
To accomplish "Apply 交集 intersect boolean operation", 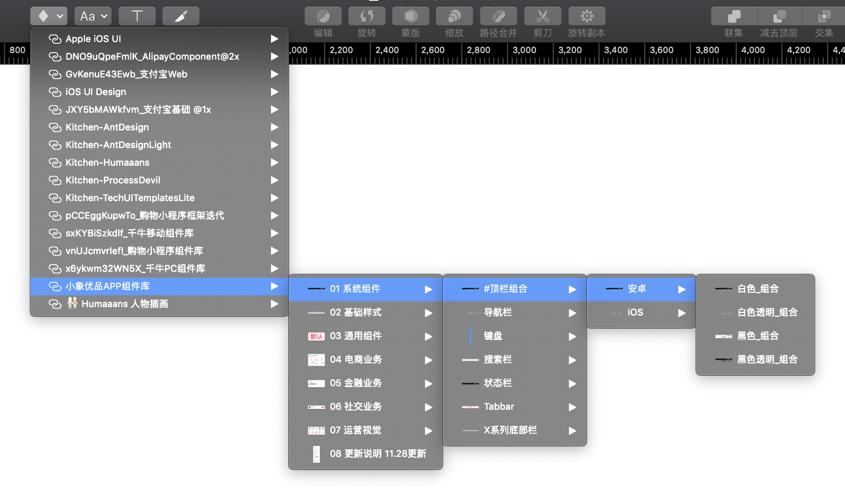I will pyautogui.click(x=824, y=16).
